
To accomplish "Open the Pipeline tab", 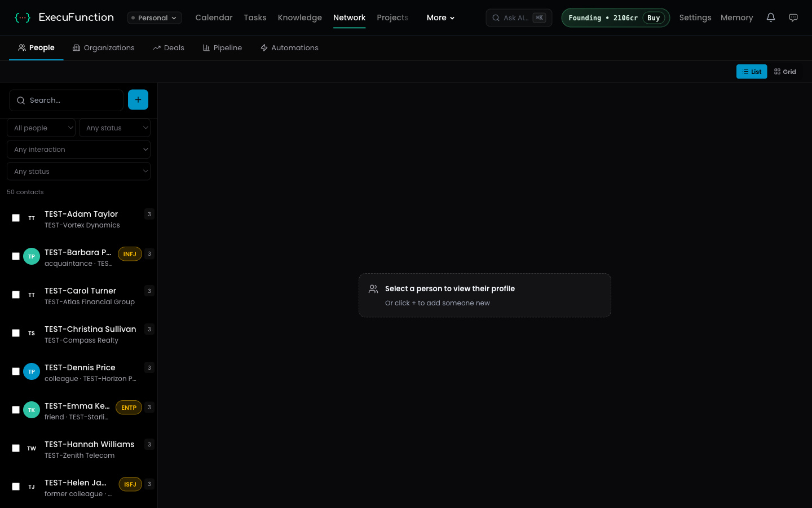I will 222,48.
